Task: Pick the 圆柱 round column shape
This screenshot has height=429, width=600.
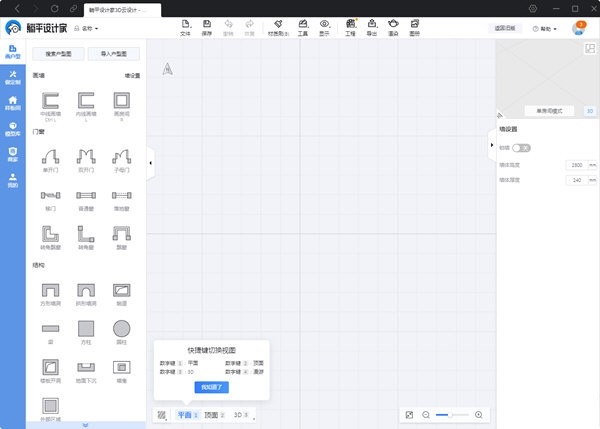Action: (x=121, y=328)
